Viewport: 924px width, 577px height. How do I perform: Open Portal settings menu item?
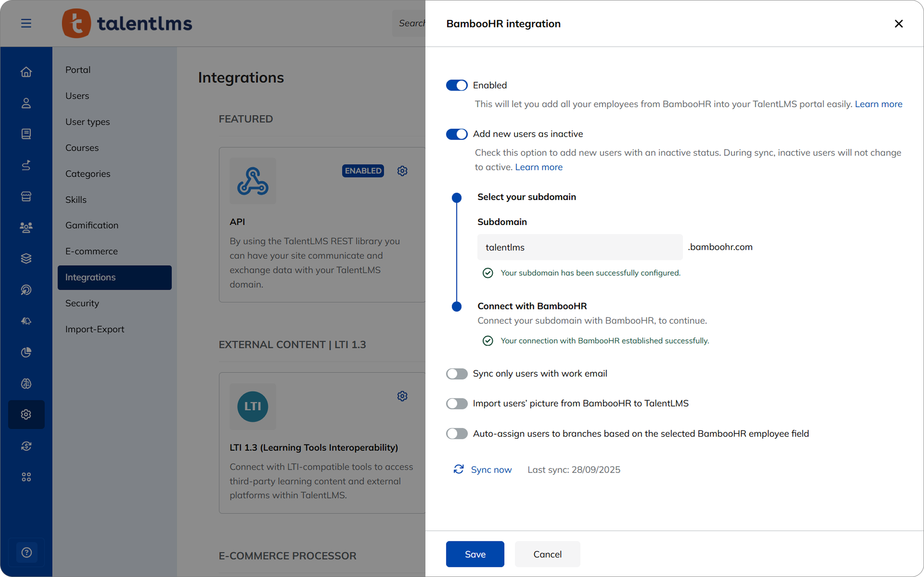point(114,70)
